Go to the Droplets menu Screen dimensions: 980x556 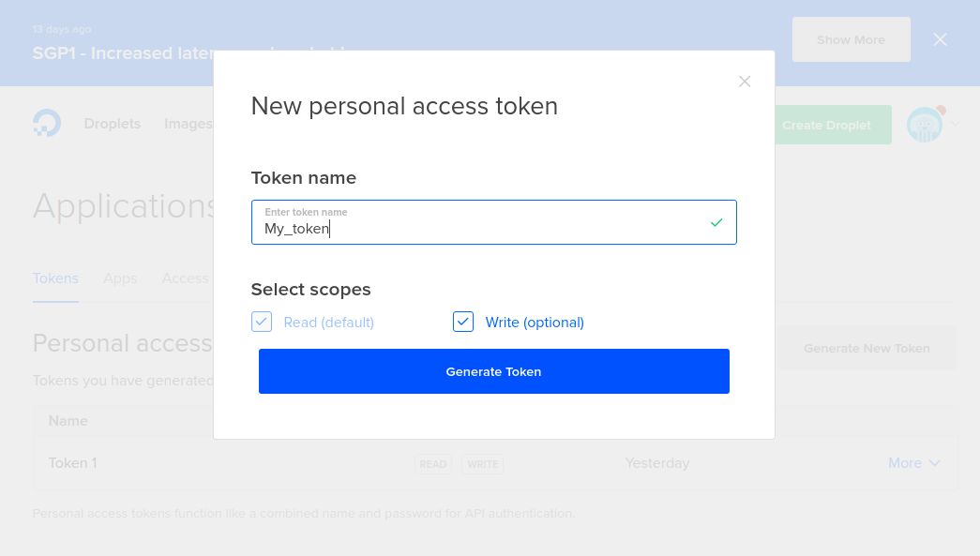(112, 124)
